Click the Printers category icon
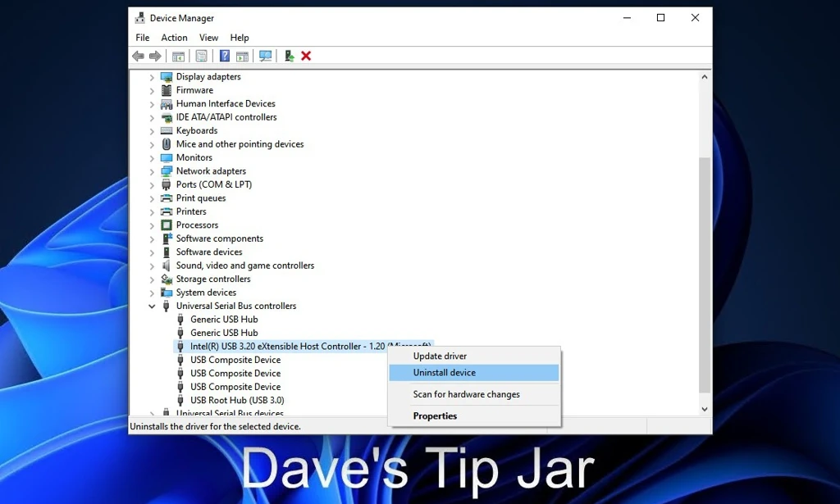This screenshot has height=504, width=840. (x=167, y=211)
